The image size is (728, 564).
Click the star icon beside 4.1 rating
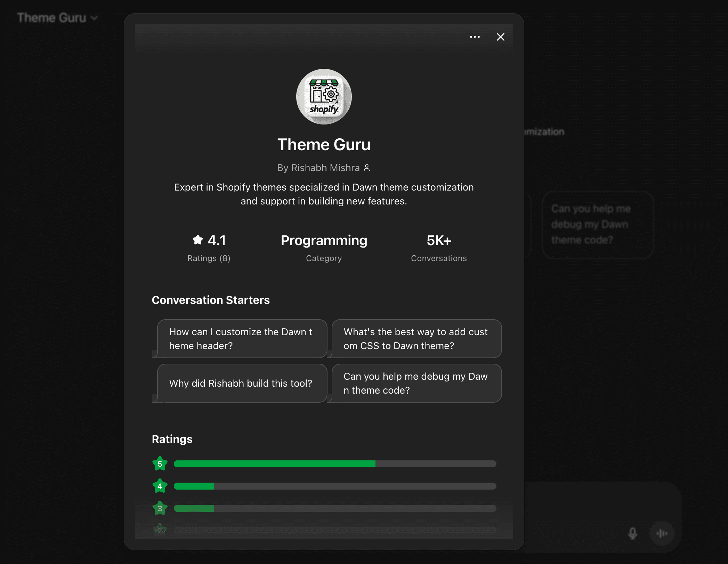(x=198, y=240)
